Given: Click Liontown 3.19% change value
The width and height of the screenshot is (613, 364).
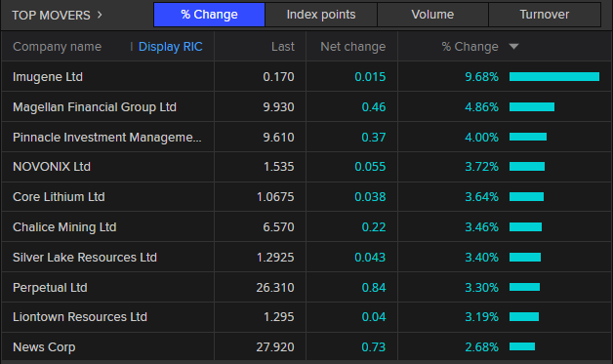Looking at the screenshot, I should (x=481, y=317).
